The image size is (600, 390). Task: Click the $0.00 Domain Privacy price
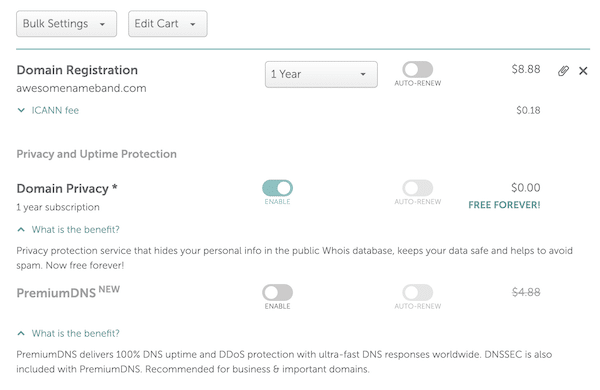pyautogui.click(x=526, y=188)
